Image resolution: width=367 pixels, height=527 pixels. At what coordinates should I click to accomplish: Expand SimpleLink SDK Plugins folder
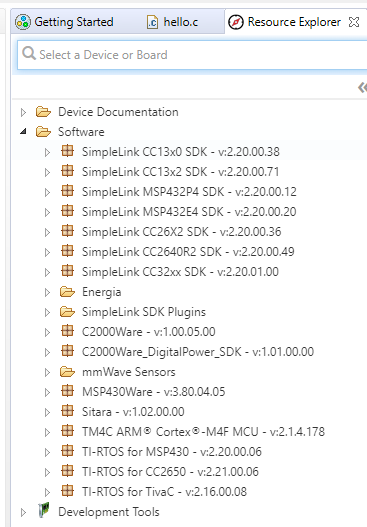[47, 313]
